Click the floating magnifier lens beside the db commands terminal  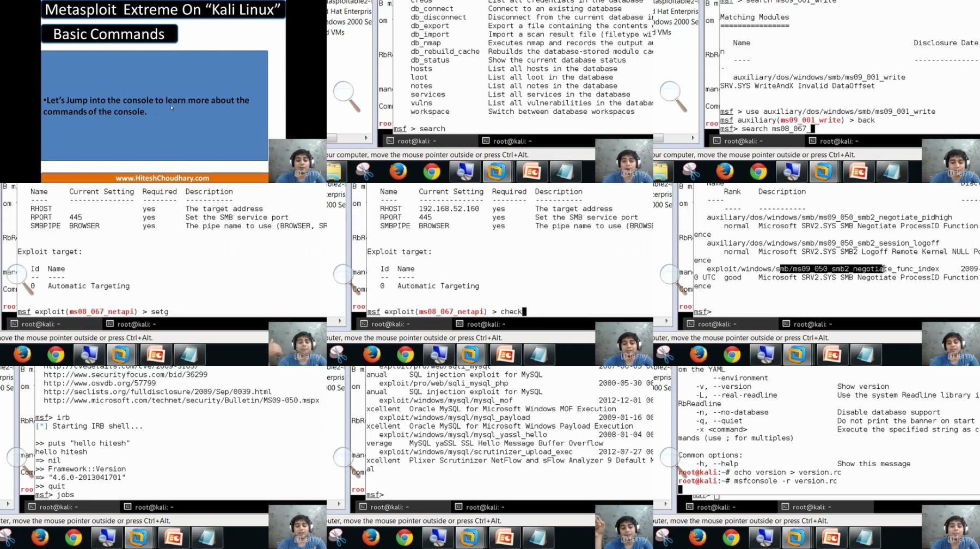(347, 96)
